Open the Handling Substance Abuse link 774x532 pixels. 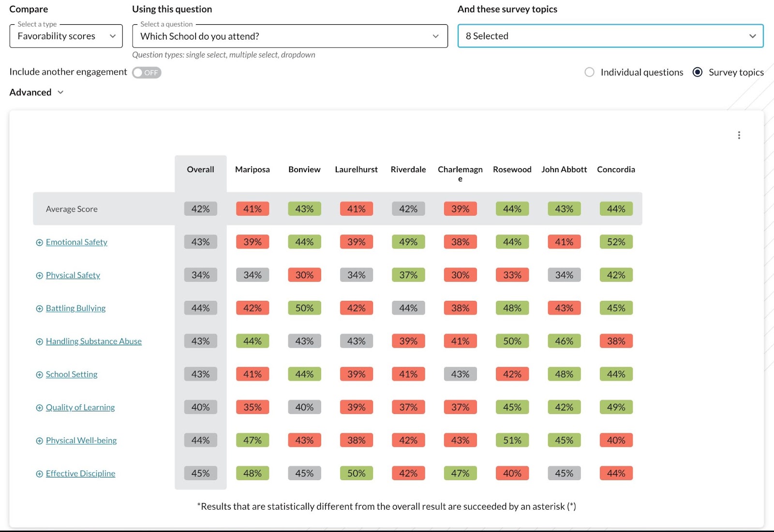click(x=94, y=341)
